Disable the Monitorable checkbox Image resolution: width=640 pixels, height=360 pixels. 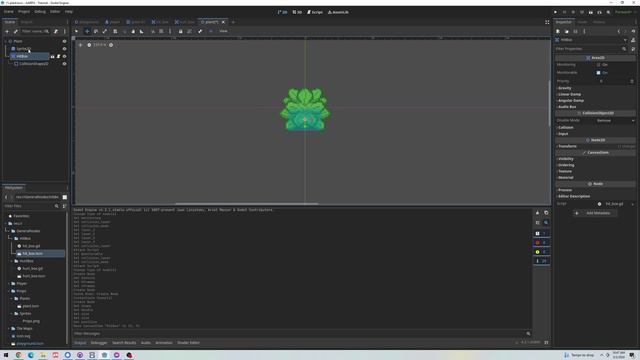(x=598, y=73)
